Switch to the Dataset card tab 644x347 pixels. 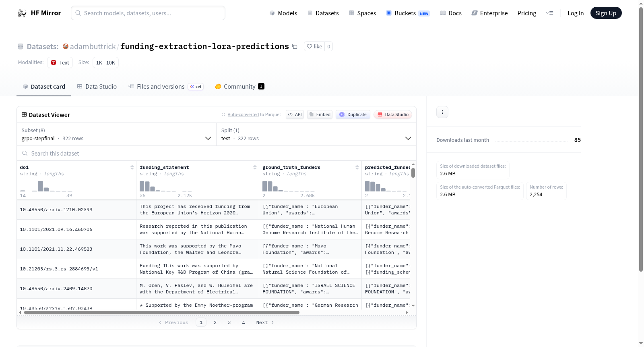(x=44, y=87)
